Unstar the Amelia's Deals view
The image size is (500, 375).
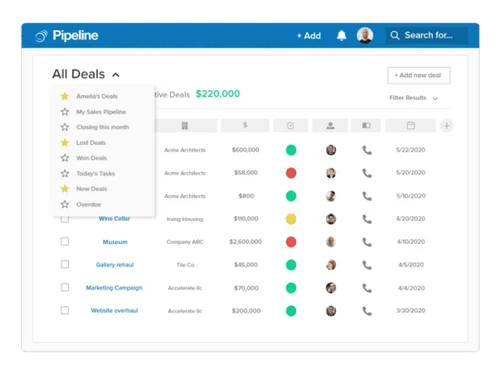65,96
